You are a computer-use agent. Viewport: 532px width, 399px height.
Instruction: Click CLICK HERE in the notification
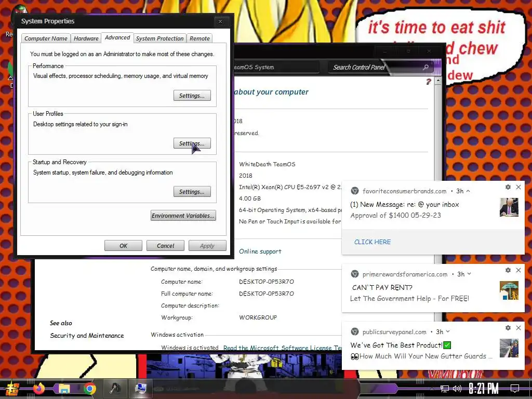(x=372, y=242)
